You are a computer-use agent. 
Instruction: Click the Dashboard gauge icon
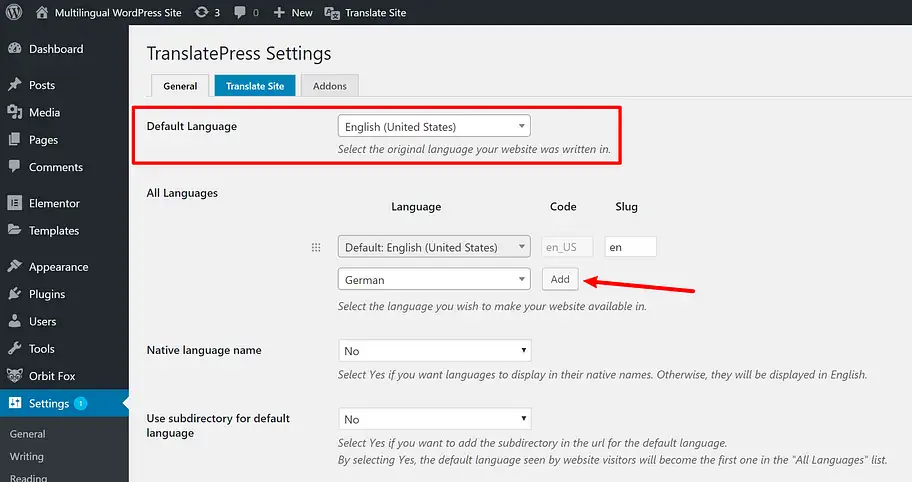(x=15, y=49)
